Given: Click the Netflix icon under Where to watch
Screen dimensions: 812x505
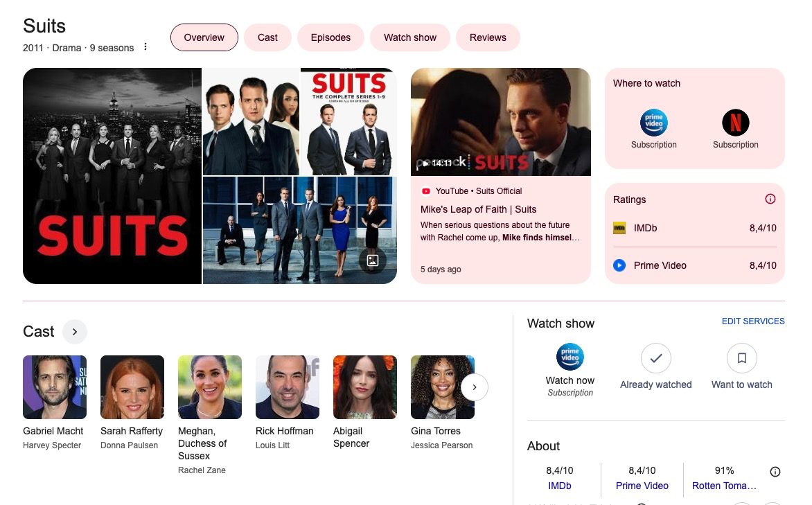Looking at the screenshot, I should pyautogui.click(x=735, y=123).
